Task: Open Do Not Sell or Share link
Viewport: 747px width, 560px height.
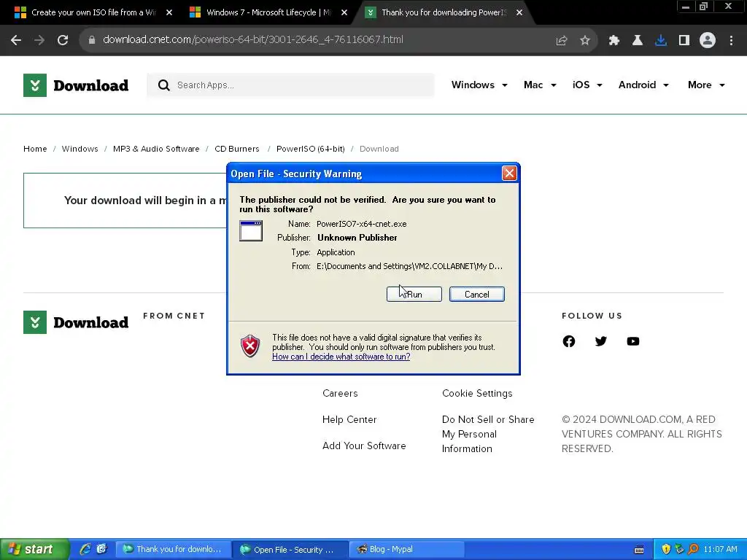Action: coord(488,434)
